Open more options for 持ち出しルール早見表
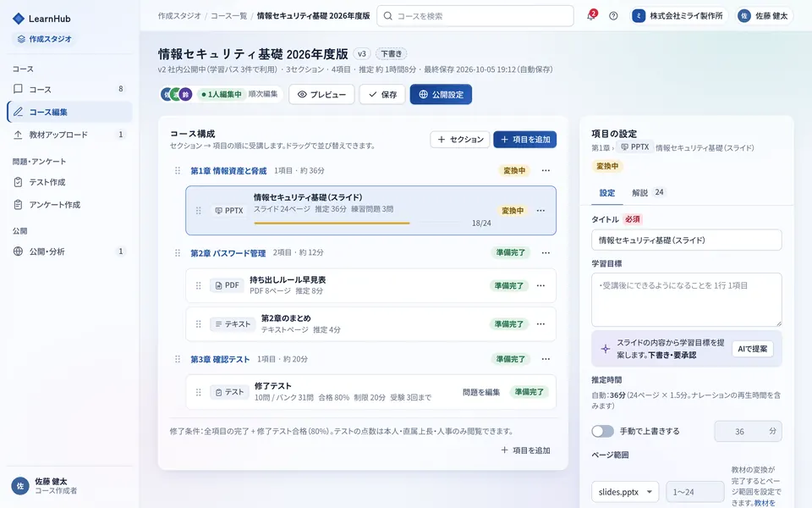 540,285
